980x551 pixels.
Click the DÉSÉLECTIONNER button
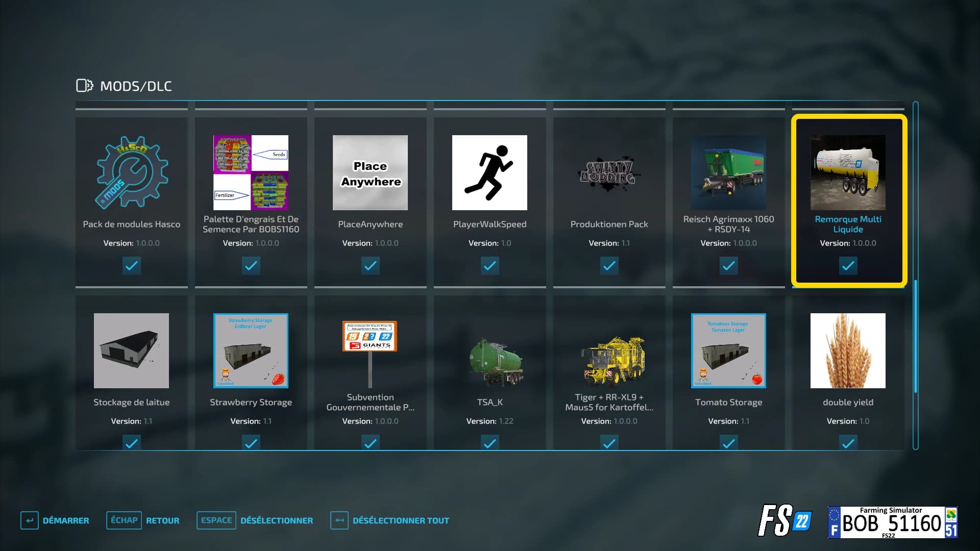click(255, 520)
